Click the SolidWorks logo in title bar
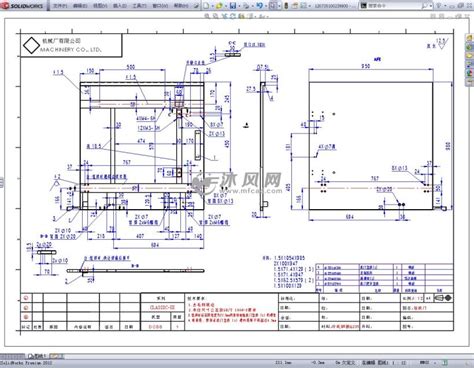Screen dimensions: 474x368 click(x=22, y=6)
